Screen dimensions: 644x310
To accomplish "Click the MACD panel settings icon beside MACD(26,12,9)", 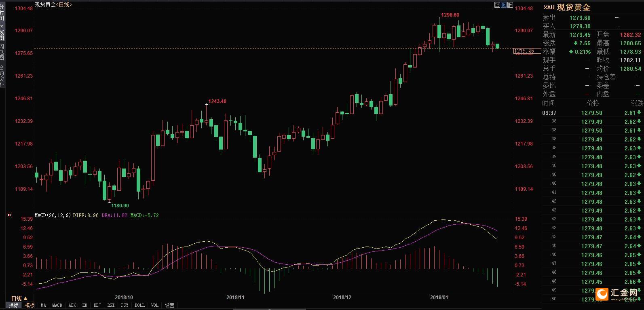I will coord(9,215).
